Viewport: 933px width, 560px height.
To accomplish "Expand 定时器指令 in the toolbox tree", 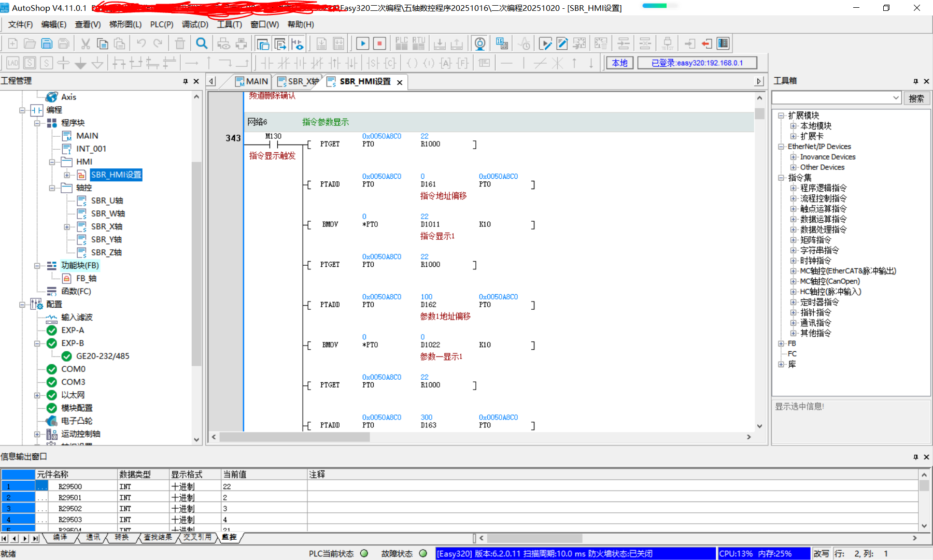I will tap(793, 302).
